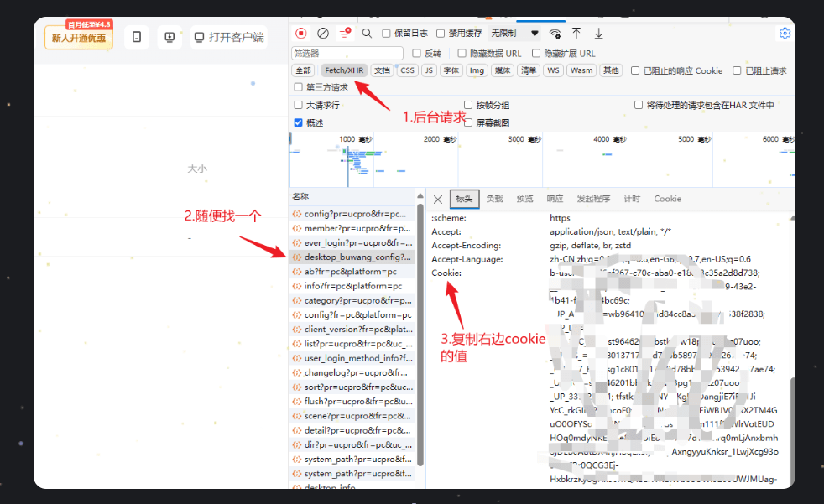Open the Cookie tab in details
824x504 pixels.
(x=667, y=199)
